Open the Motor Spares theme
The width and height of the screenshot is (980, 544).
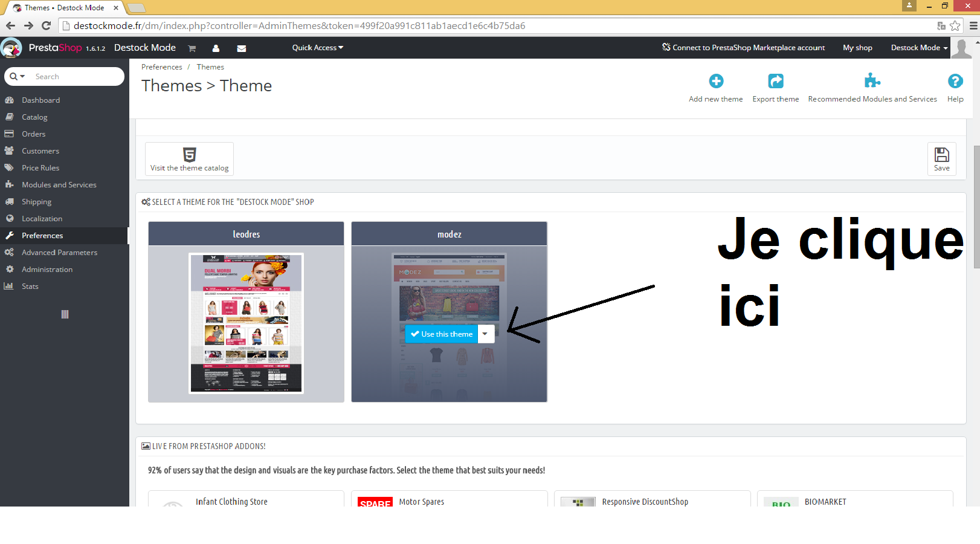coord(422,502)
